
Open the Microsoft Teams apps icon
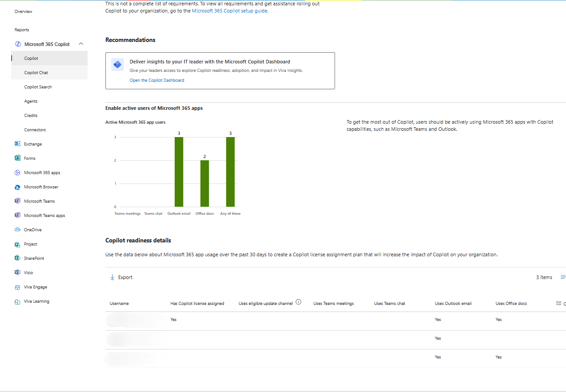click(x=17, y=215)
